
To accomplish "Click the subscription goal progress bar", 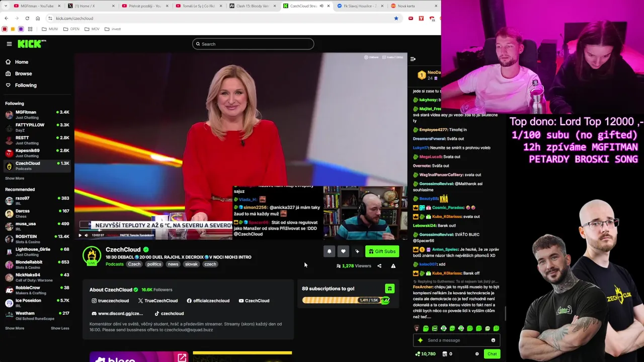I will tap(346, 300).
